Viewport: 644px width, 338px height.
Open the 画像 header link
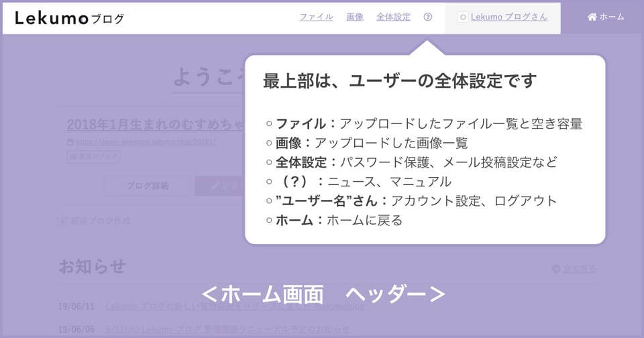point(354,17)
